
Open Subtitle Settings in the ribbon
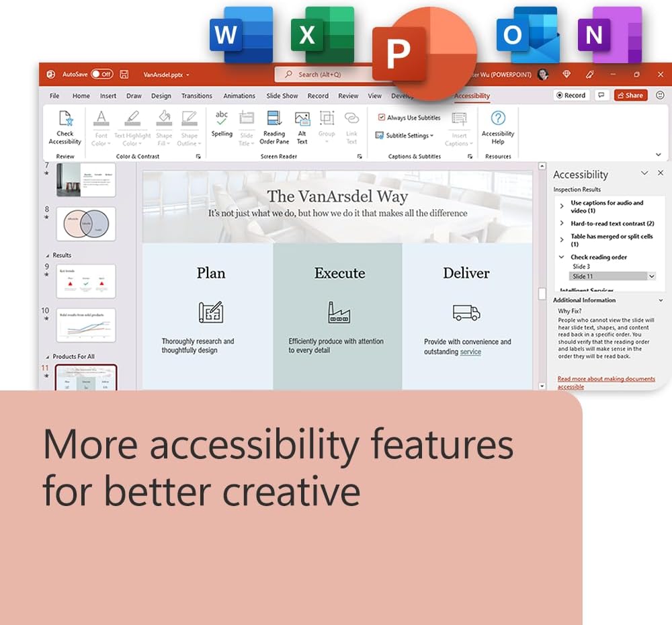click(405, 135)
